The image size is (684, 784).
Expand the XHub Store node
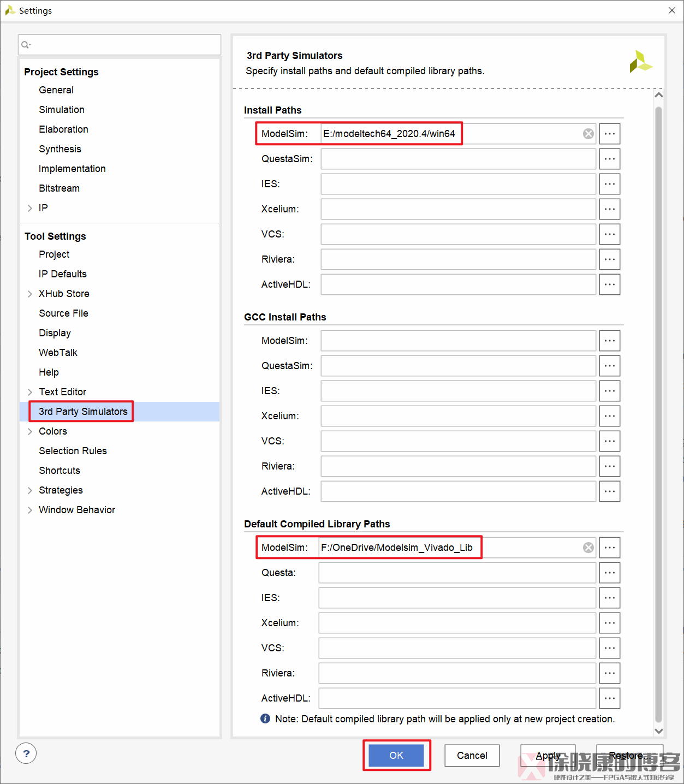pos(30,294)
